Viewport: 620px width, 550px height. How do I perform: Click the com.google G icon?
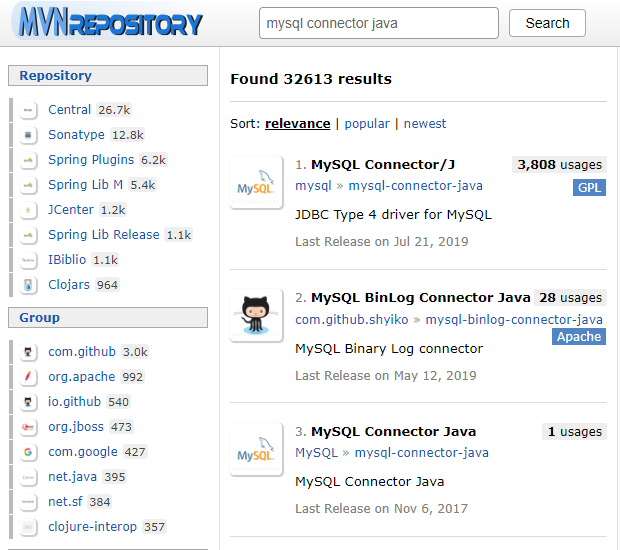coord(28,452)
